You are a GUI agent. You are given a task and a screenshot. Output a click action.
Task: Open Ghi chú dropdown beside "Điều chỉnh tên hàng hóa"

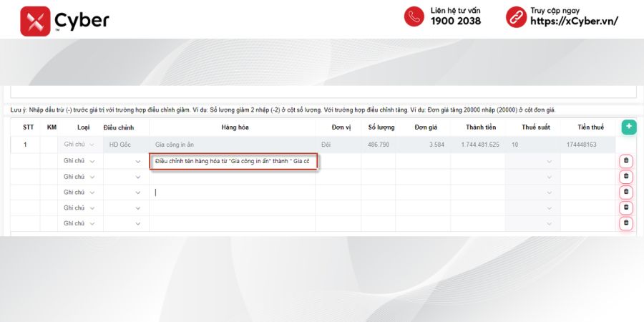[79, 161]
